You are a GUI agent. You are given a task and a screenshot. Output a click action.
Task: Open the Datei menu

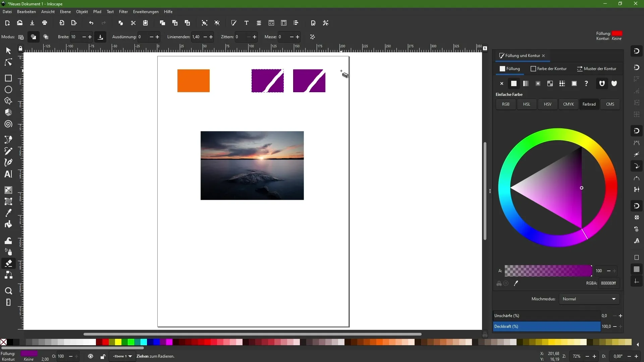pos(7,12)
